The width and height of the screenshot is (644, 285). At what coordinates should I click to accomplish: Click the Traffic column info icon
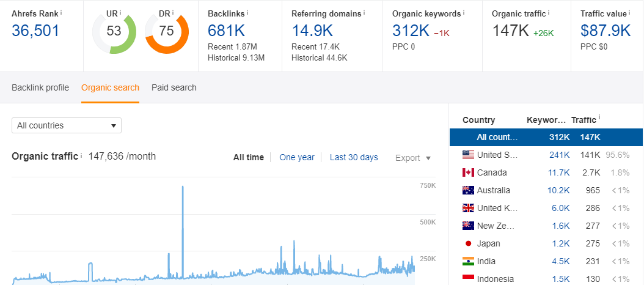(599, 118)
